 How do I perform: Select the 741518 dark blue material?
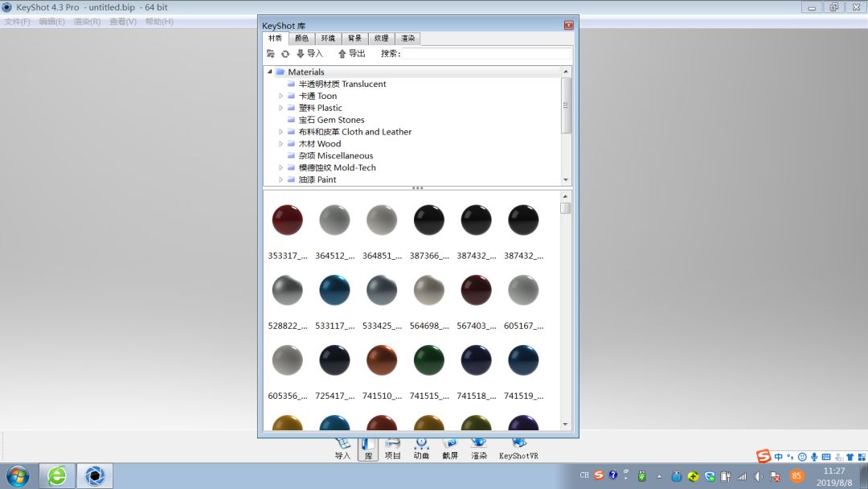[476, 360]
